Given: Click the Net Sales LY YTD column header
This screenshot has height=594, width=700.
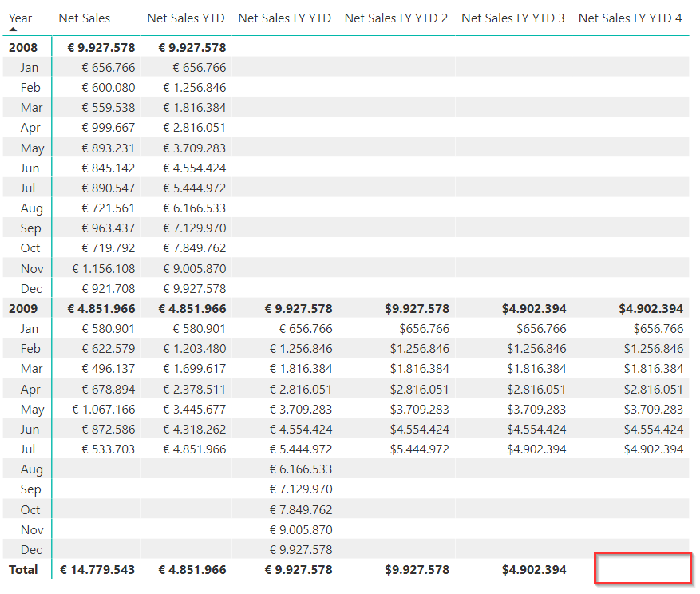Looking at the screenshot, I should pos(284,18).
